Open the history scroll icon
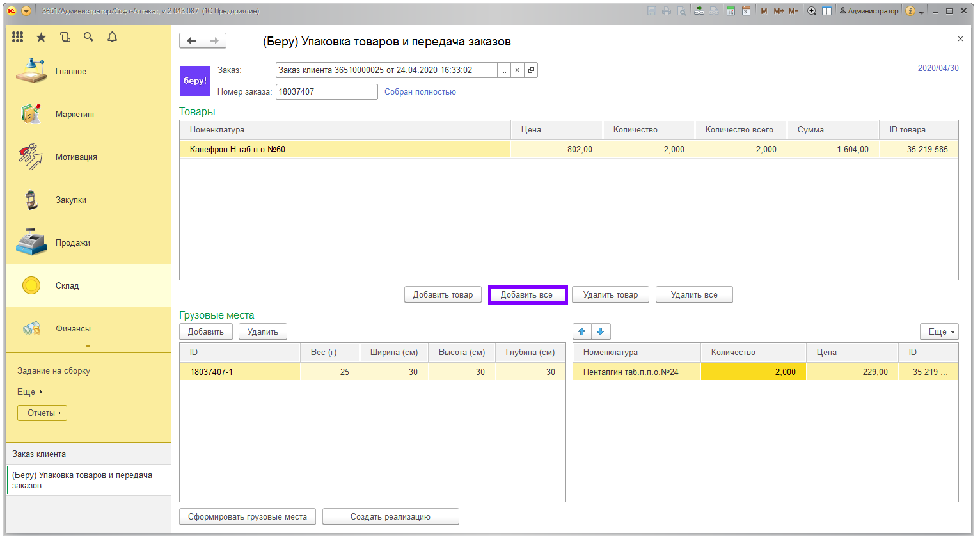The height and width of the screenshot is (540, 980). [65, 37]
